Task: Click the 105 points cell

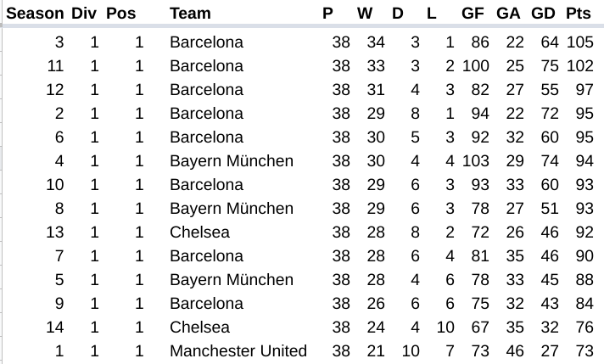Action: pos(579,42)
